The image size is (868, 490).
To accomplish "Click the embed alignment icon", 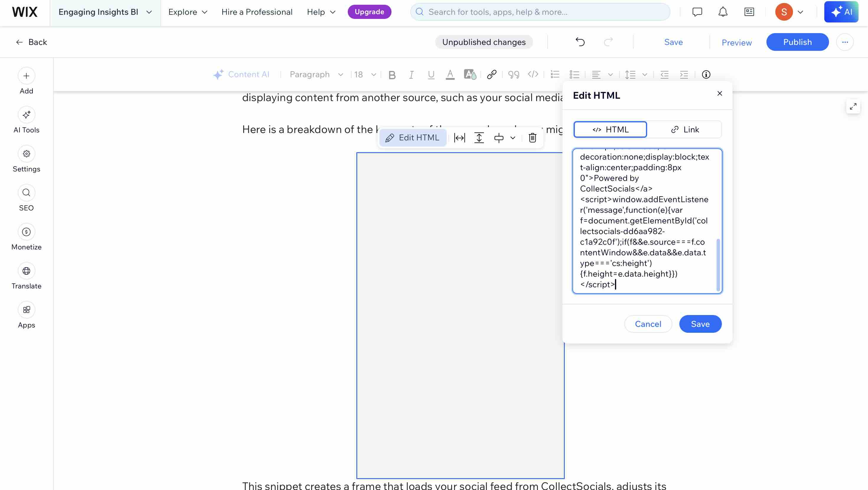I will click(498, 138).
